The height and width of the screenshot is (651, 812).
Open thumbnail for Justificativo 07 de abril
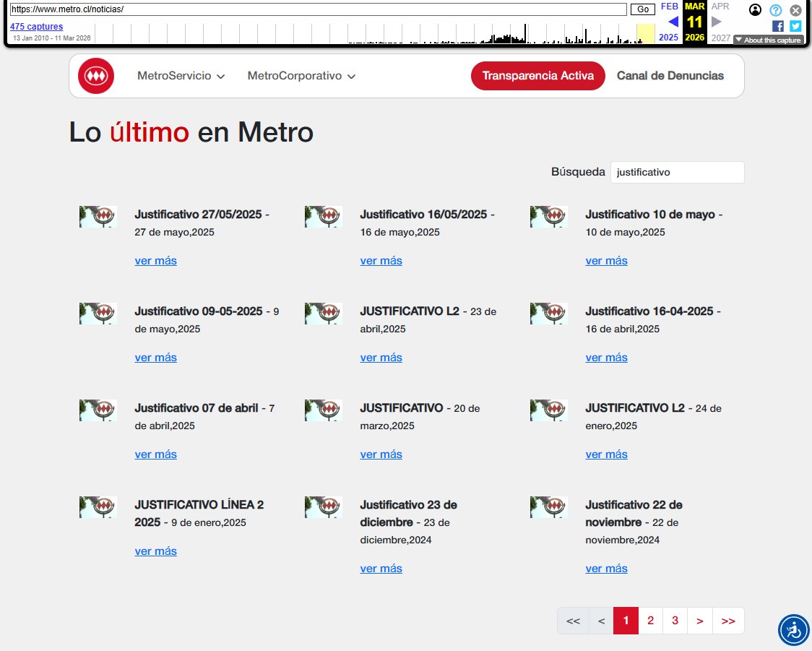click(x=98, y=410)
